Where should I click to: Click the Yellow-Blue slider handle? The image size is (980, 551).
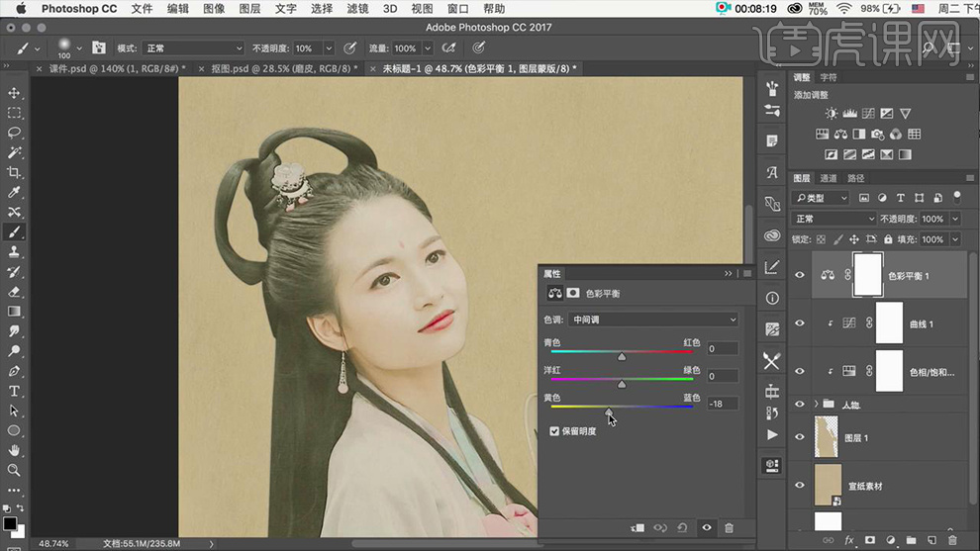610,413
